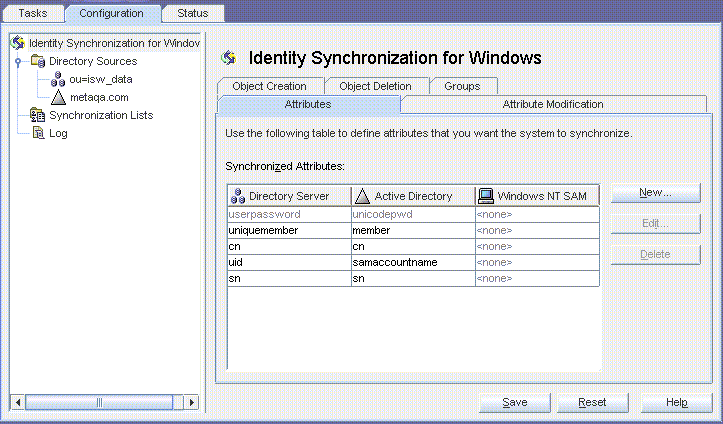This screenshot has height=424, width=723.
Task: Open the Object Deletion tab
Action: tap(375, 86)
